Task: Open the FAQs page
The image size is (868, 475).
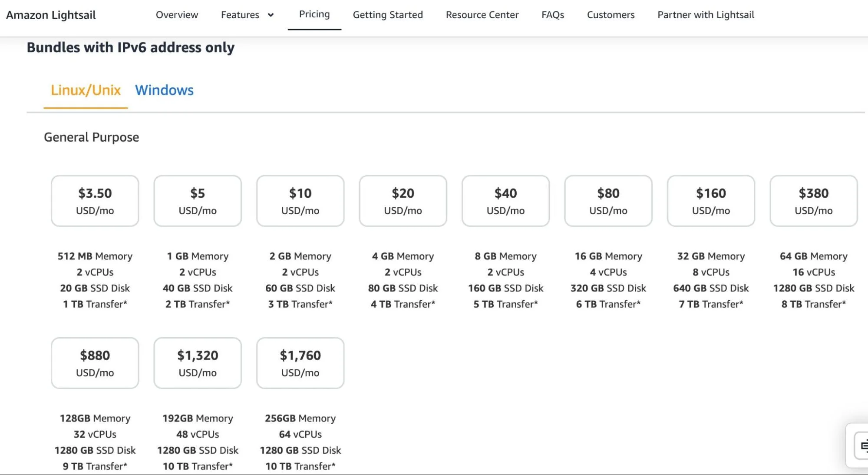Action: click(x=552, y=14)
